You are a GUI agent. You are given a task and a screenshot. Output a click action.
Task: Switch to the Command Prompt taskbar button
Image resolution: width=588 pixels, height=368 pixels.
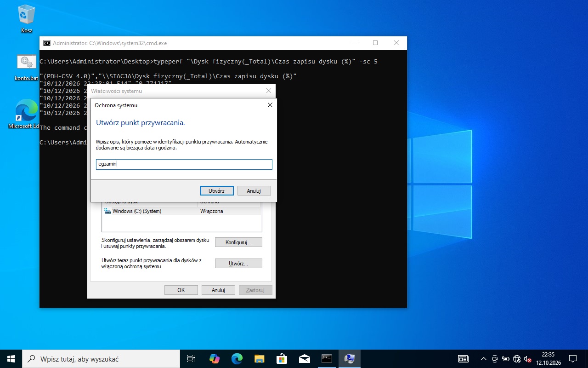coord(327,359)
